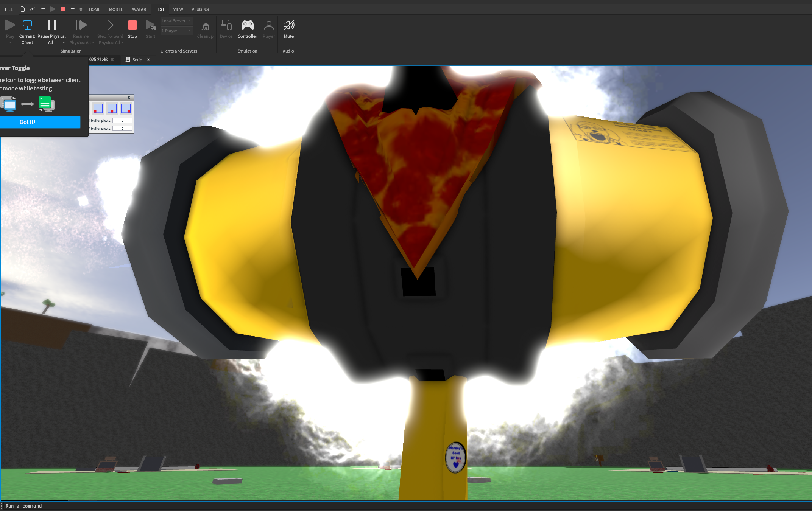
Task: Switch to the MODEL ribbon tab
Action: (x=116, y=9)
